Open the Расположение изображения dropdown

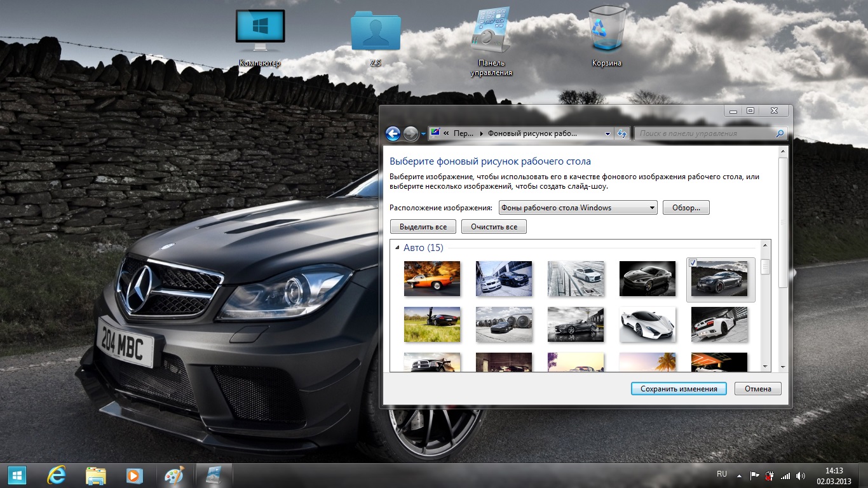pyautogui.click(x=578, y=208)
